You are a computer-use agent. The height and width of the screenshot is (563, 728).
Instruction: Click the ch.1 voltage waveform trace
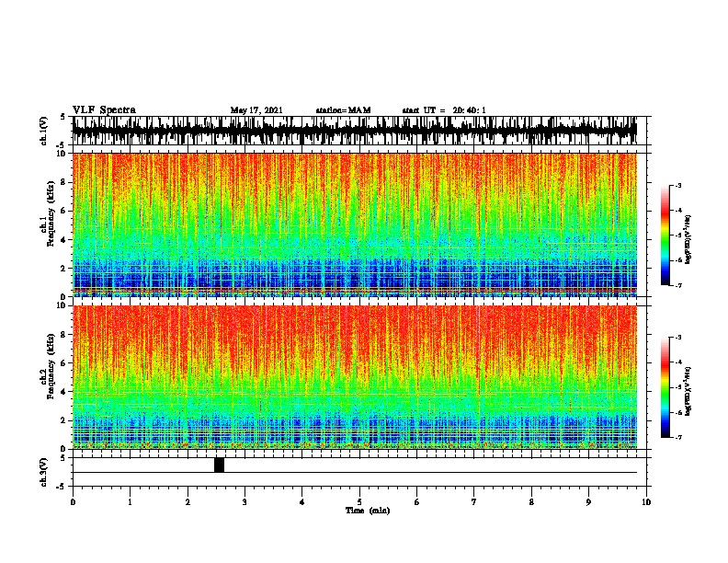click(355, 131)
